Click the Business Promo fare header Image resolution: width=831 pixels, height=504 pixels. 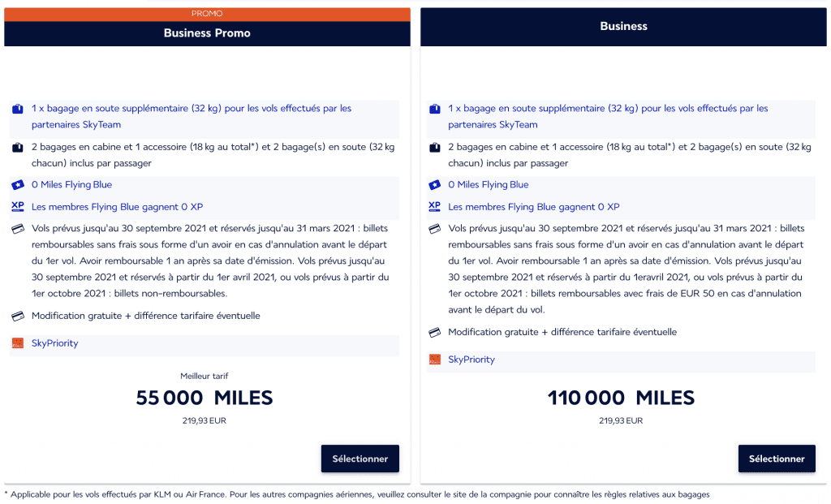pos(207,33)
